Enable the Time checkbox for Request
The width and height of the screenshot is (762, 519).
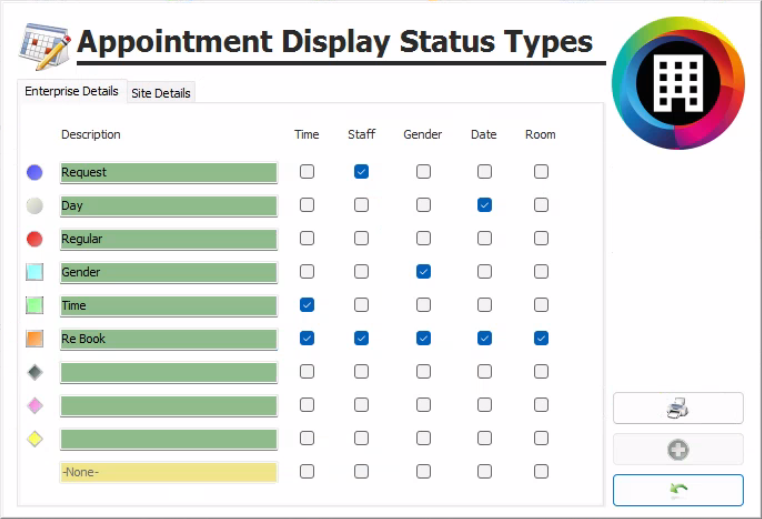(x=307, y=172)
